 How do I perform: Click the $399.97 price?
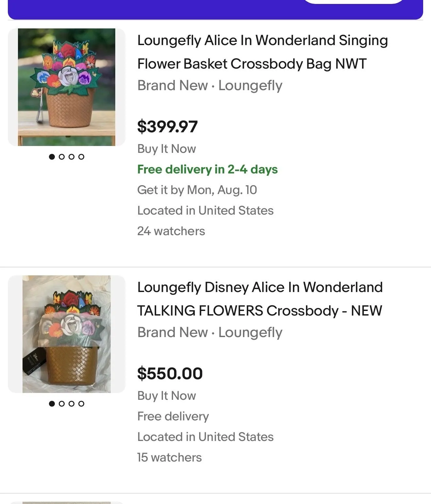click(168, 127)
